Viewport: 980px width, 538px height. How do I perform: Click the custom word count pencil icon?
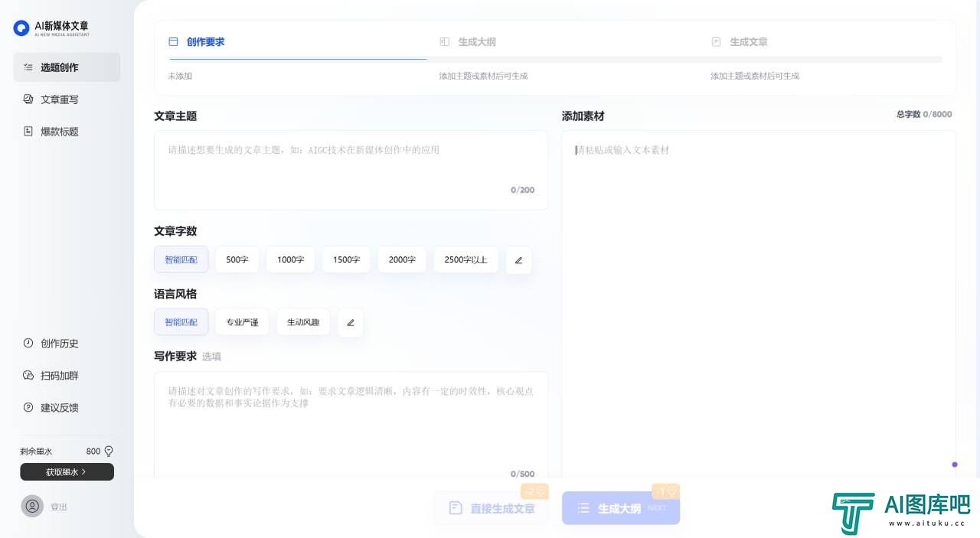click(518, 260)
